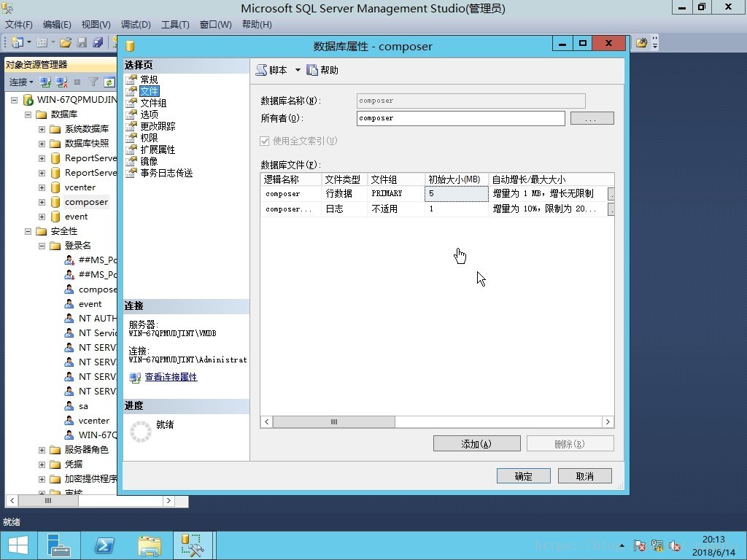747x560 pixels.
Task: Open the 窗口(W) menu
Action: pyautogui.click(x=215, y=24)
